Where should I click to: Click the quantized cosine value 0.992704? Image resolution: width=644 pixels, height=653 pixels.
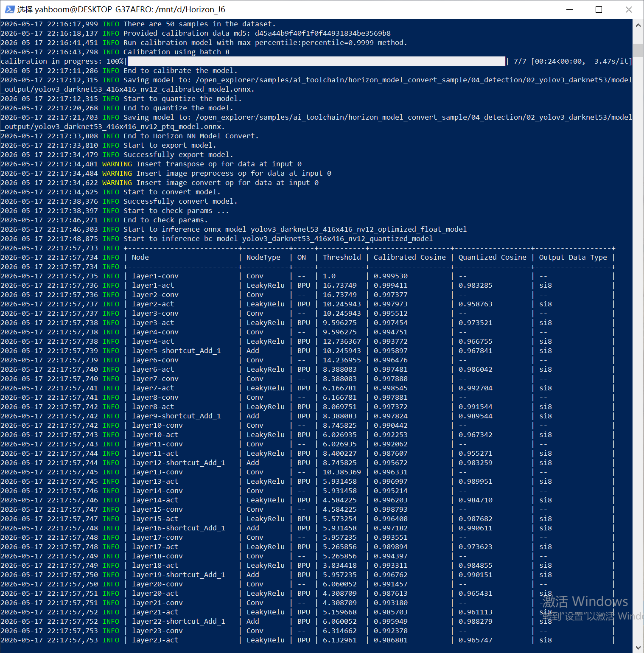(476, 388)
